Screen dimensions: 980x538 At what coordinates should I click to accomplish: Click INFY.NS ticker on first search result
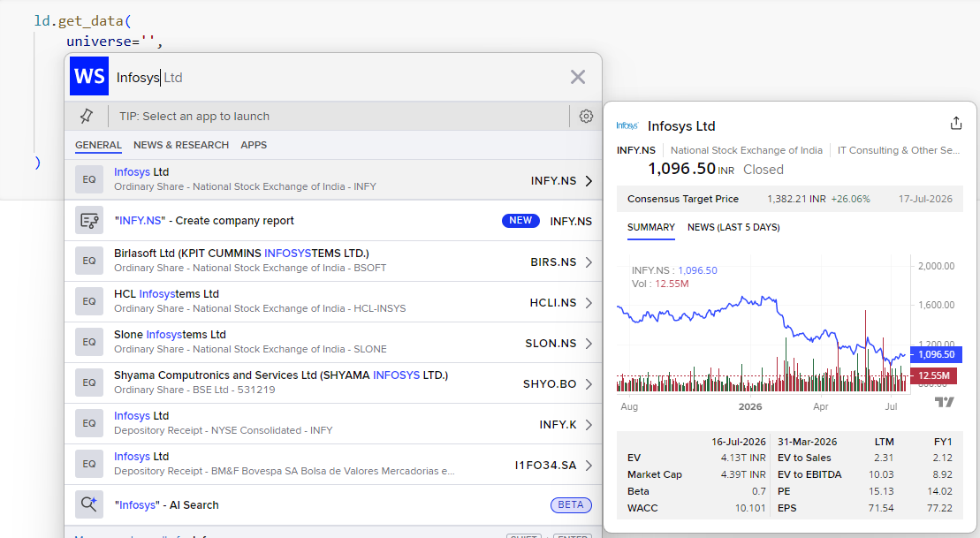pyautogui.click(x=553, y=180)
